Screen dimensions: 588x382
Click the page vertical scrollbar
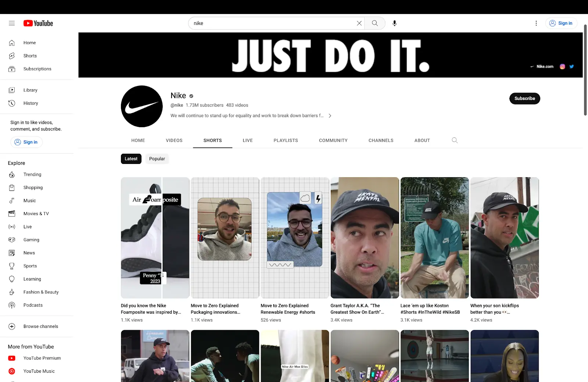click(x=585, y=70)
